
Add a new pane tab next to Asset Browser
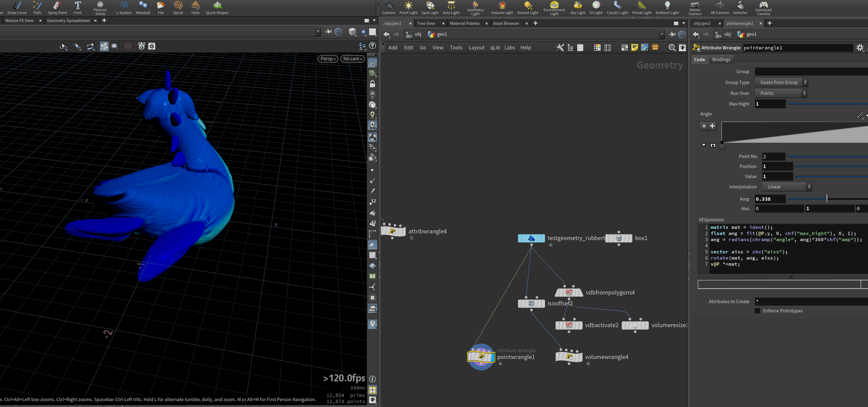coord(535,23)
